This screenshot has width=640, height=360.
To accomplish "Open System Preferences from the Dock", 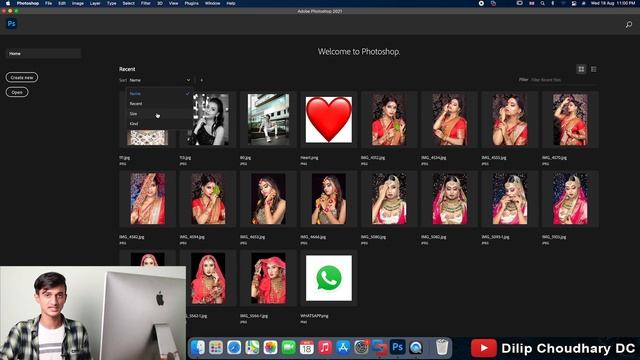I will 361,348.
